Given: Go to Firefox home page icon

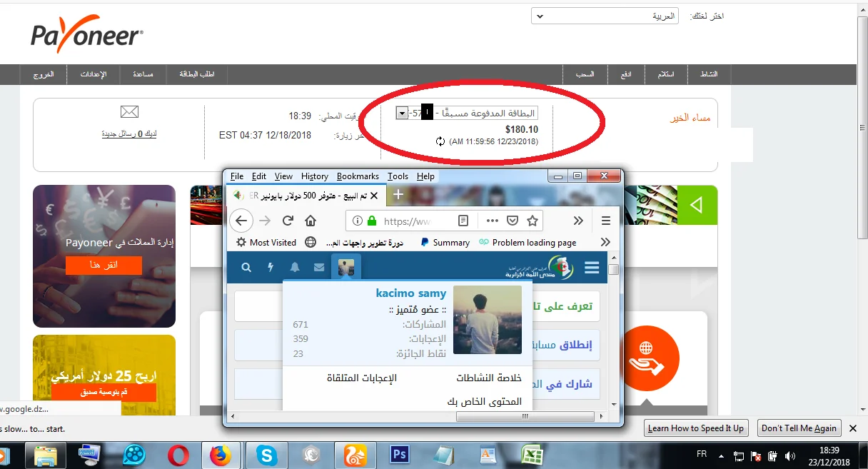Looking at the screenshot, I should pos(311,221).
